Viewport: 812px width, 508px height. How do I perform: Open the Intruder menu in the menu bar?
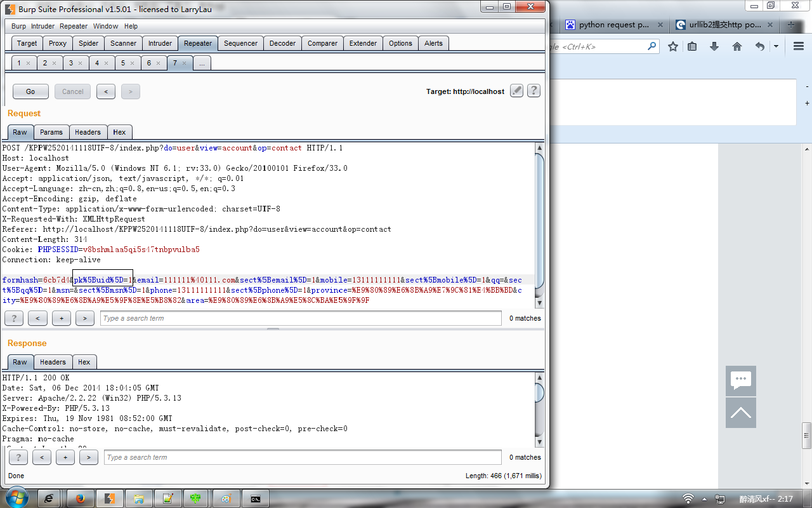[43, 26]
